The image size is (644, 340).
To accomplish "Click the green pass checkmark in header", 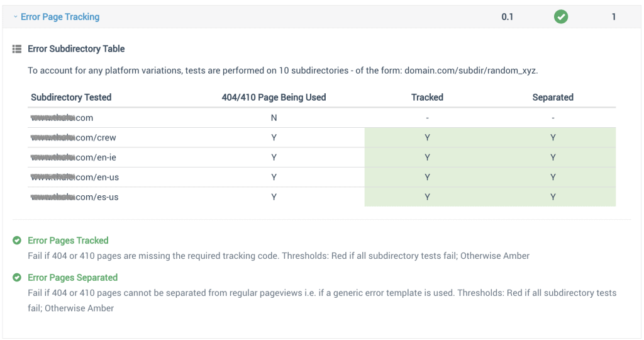I will point(560,17).
